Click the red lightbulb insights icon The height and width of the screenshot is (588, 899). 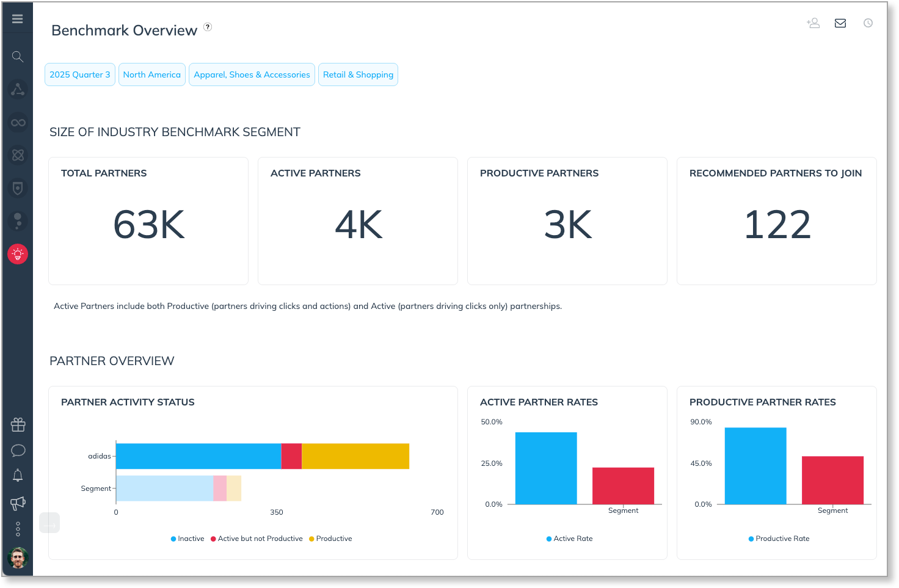coord(18,254)
